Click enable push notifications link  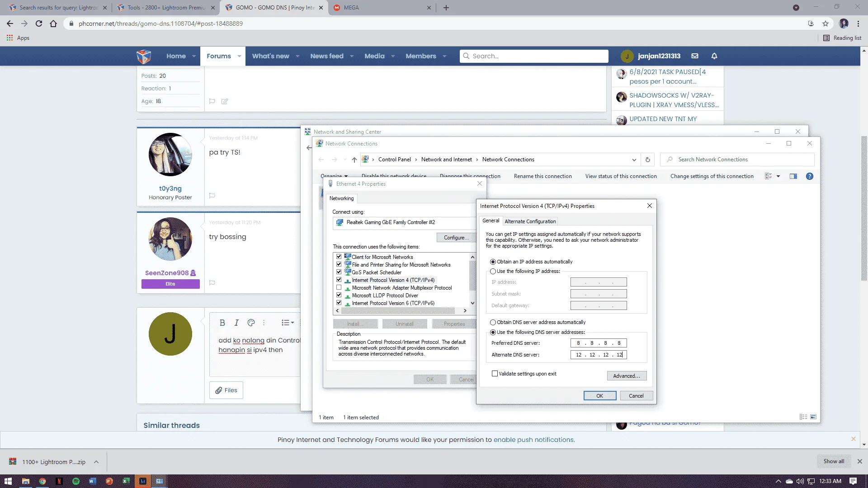[533, 440]
